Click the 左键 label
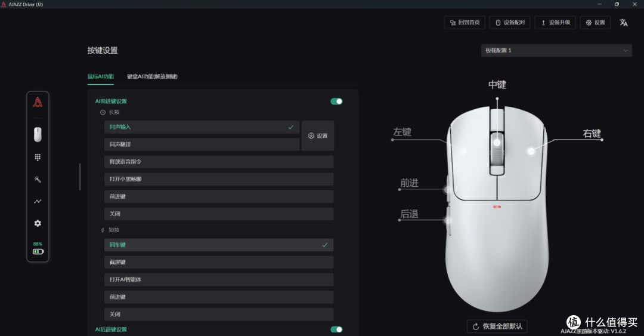The width and height of the screenshot is (644, 336). tap(402, 132)
